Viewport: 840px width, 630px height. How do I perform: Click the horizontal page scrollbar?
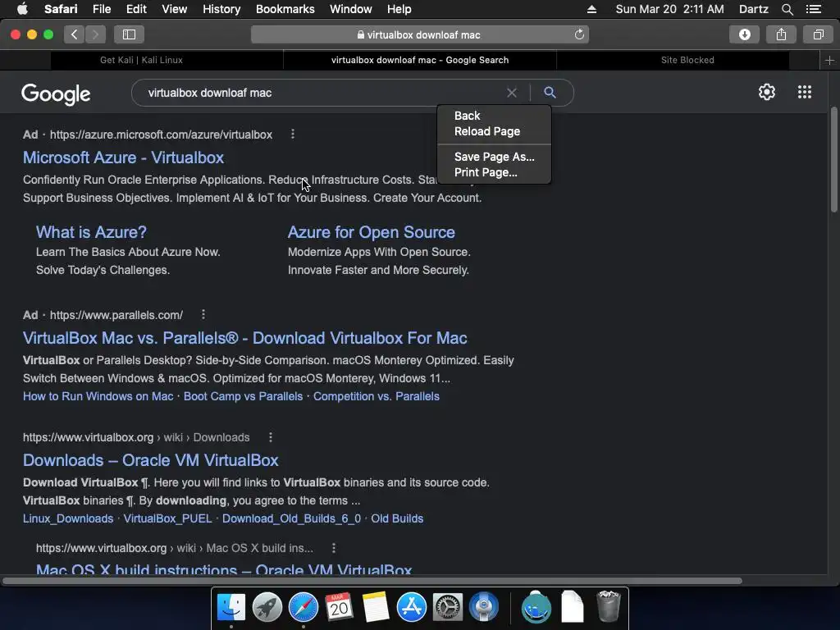(372, 581)
